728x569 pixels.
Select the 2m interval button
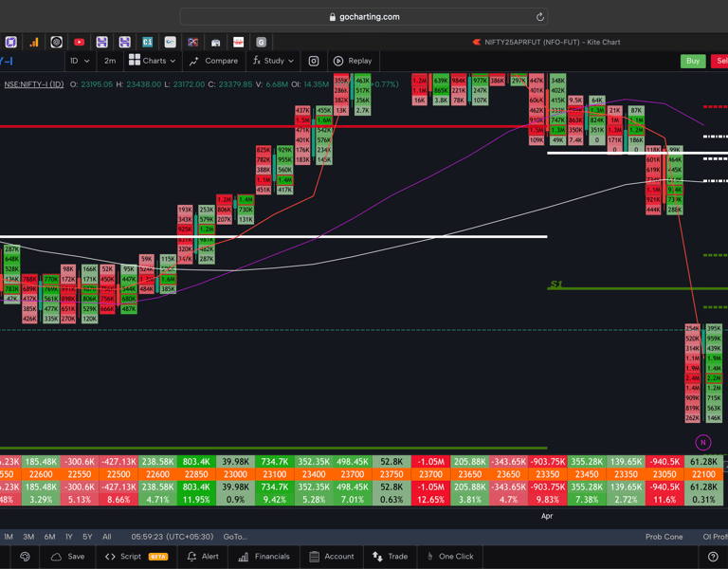tap(110, 61)
